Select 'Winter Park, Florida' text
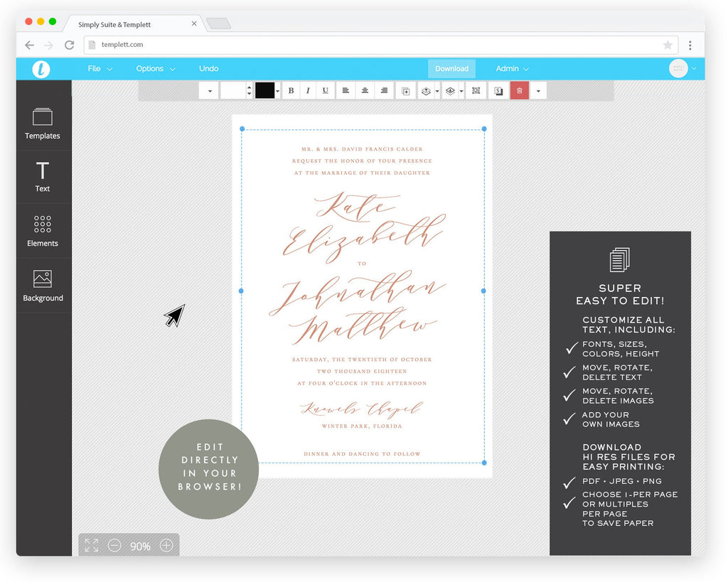The width and height of the screenshot is (728, 582). point(362,426)
